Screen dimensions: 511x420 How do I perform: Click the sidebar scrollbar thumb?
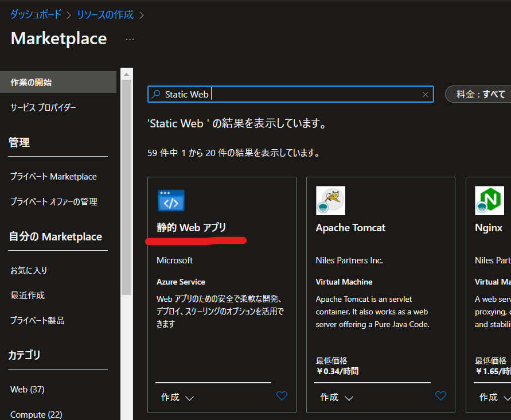126,187
